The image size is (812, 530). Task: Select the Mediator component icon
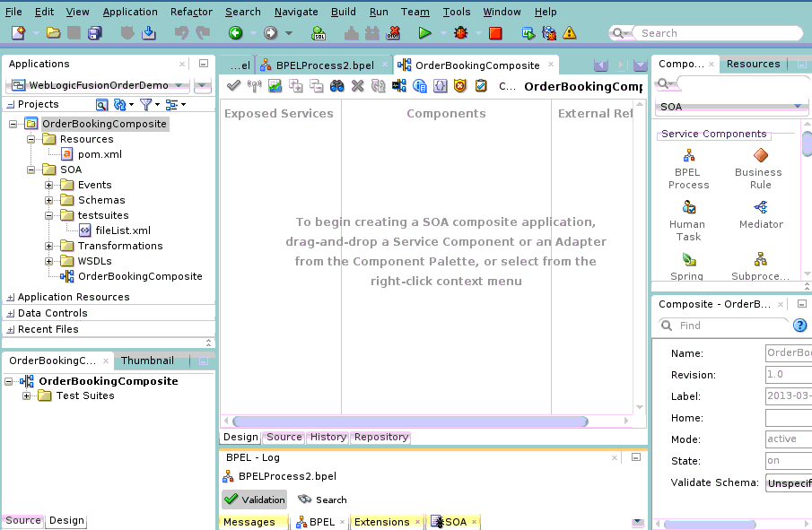coord(760,207)
